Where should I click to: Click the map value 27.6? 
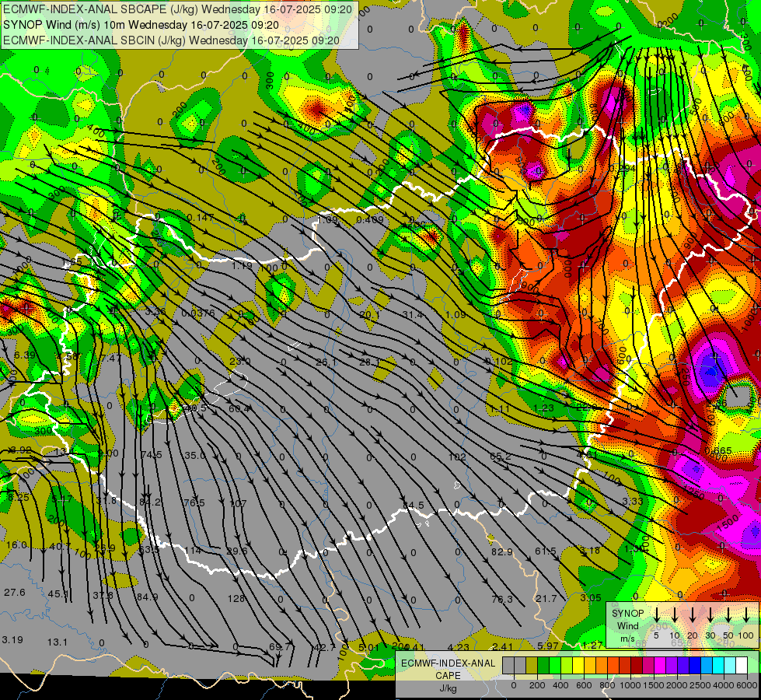(x=15, y=593)
